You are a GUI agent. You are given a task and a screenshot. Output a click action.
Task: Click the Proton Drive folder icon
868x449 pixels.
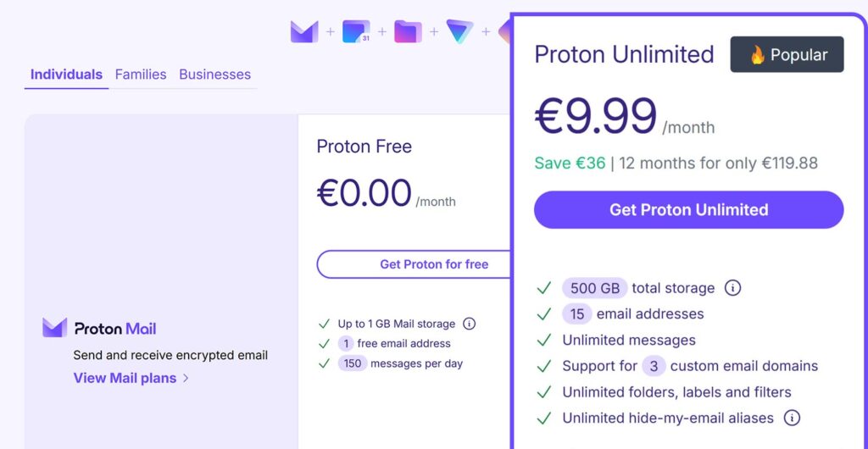(408, 32)
